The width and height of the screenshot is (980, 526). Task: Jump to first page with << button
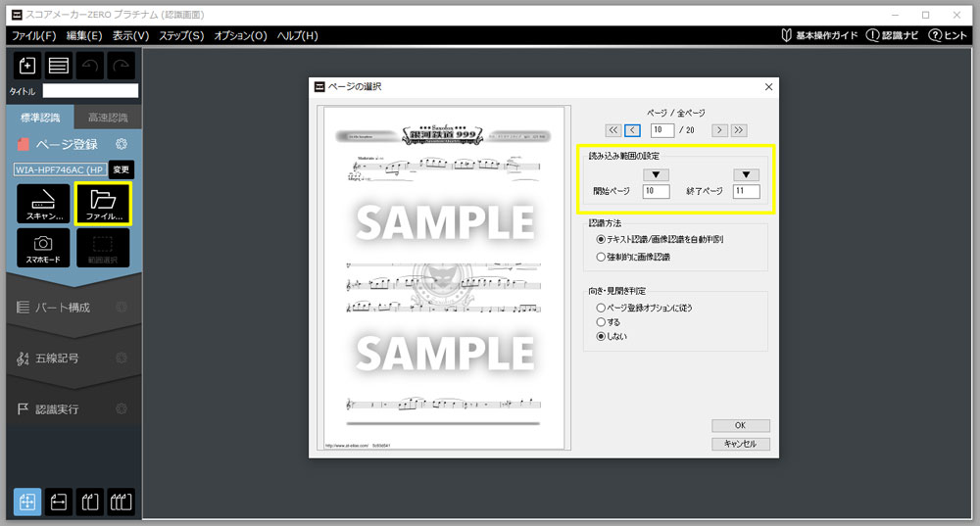point(613,130)
